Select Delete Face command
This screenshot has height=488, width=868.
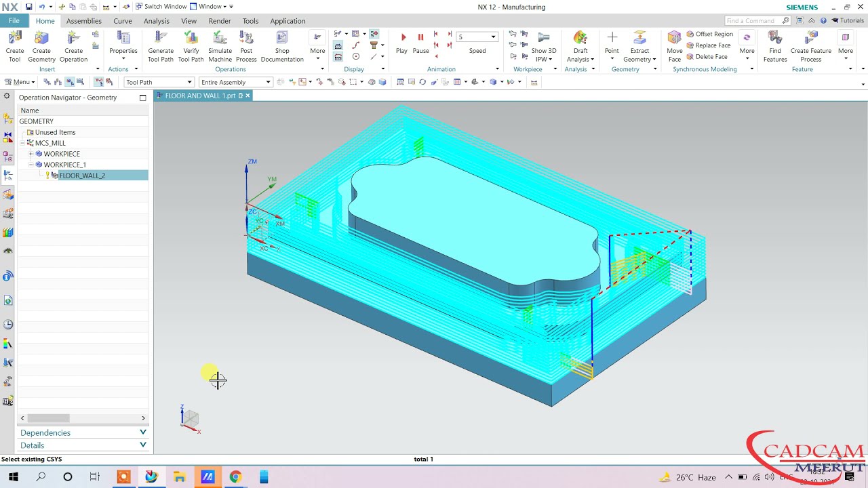[707, 57]
